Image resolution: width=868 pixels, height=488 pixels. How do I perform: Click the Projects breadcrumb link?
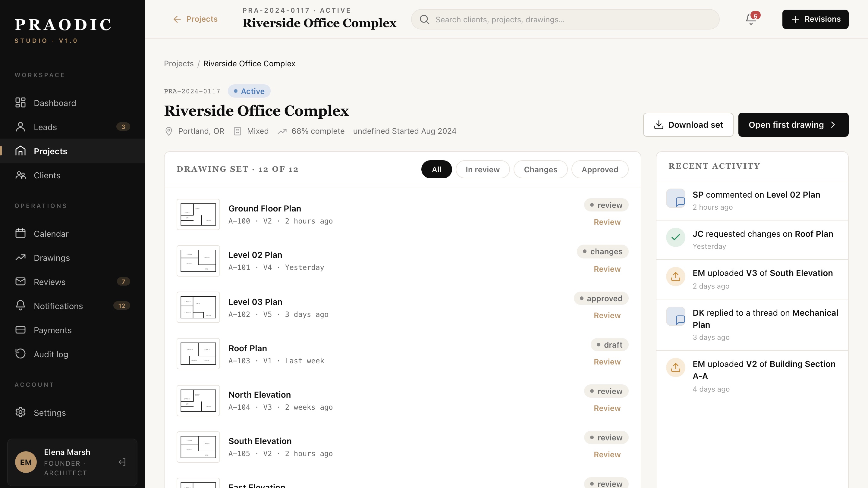pos(179,64)
